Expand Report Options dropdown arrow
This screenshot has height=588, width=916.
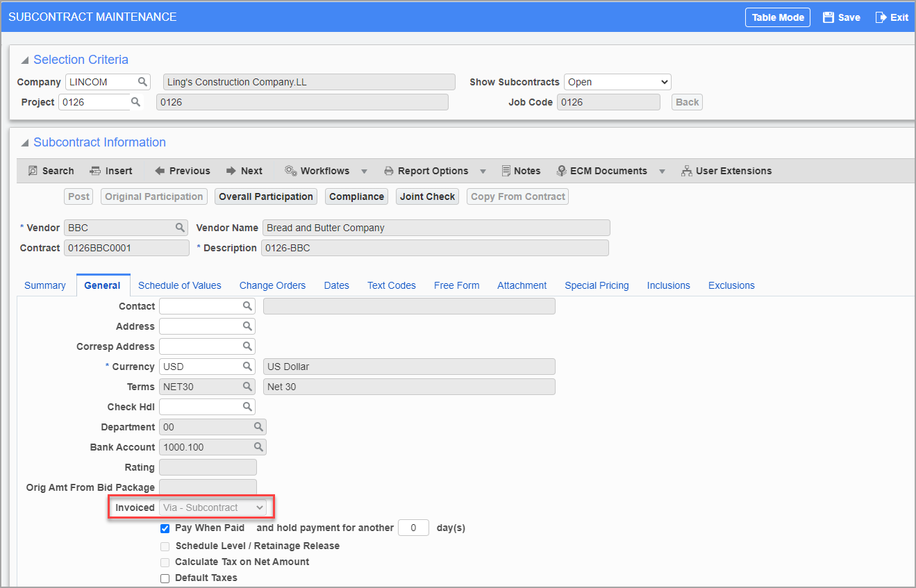(x=483, y=171)
